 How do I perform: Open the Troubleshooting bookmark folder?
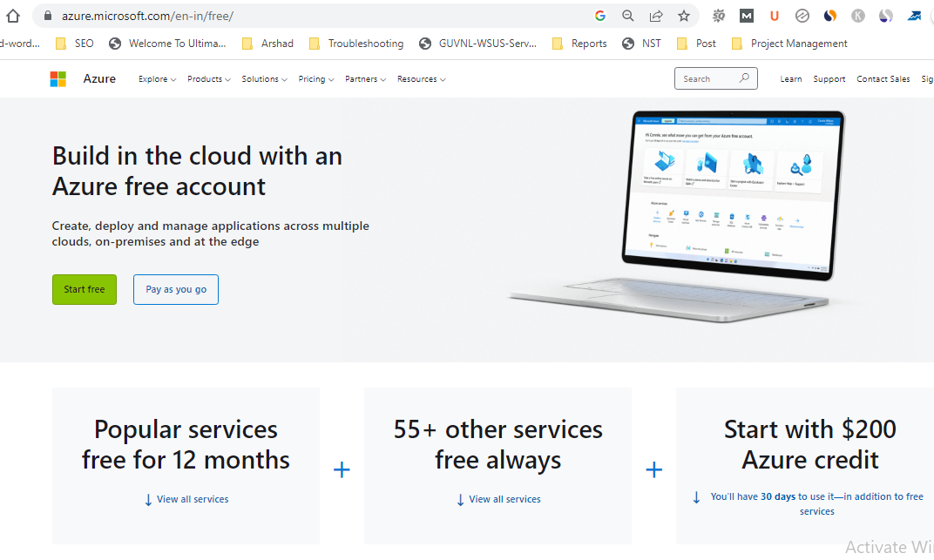point(356,44)
